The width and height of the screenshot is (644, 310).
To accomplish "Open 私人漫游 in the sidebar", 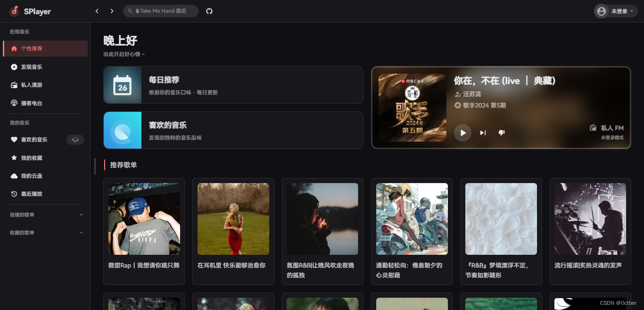I will [45, 85].
